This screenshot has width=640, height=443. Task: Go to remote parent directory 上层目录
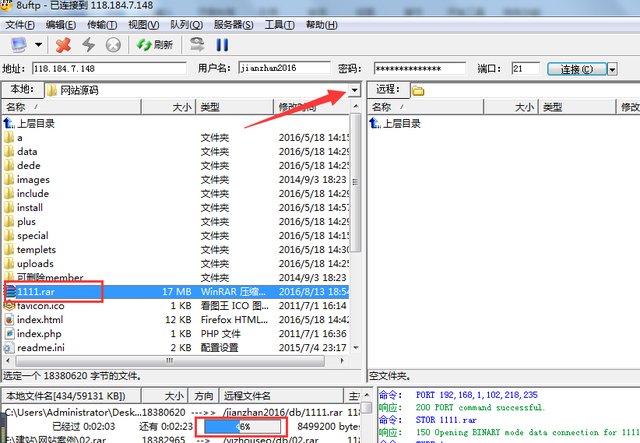(399, 123)
